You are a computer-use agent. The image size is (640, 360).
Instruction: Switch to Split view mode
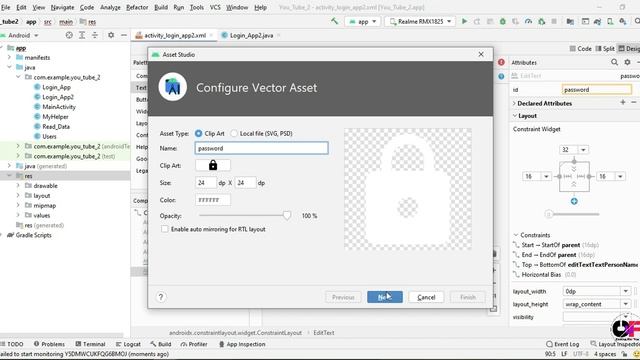pyautogui.click(x=605, y=49)
